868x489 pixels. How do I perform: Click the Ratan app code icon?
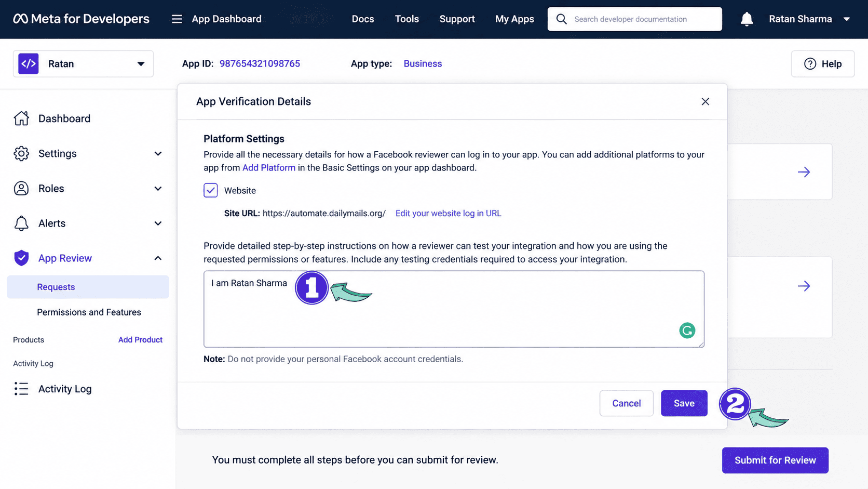coord(29,64)
